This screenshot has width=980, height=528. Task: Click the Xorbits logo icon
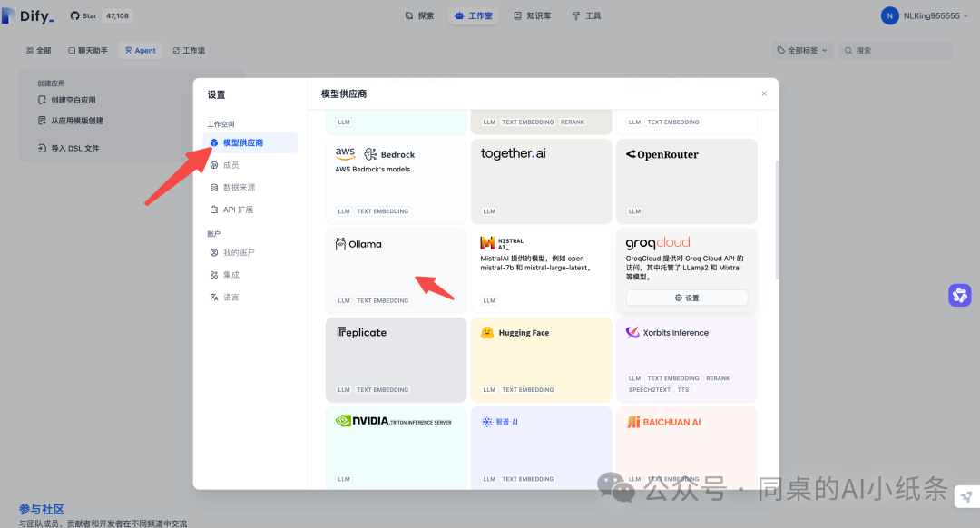coord(632,332)
